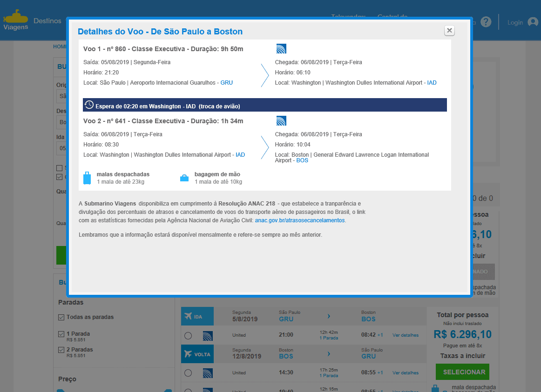Click the hand baggage briefcase icon
The height and width of the screenshot is (392, 541).
(184, 178)
